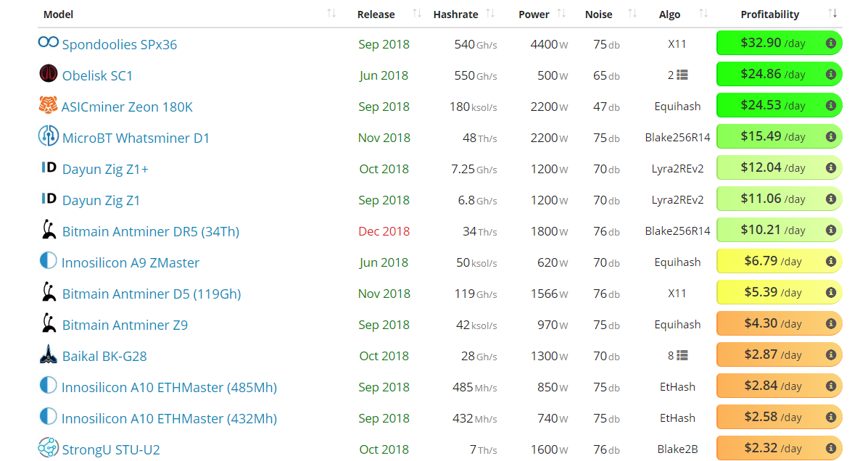Viewport: 868px width, 461px height.
Task: Open info icon on $10.21 profitability
Action: coord(830,230)
